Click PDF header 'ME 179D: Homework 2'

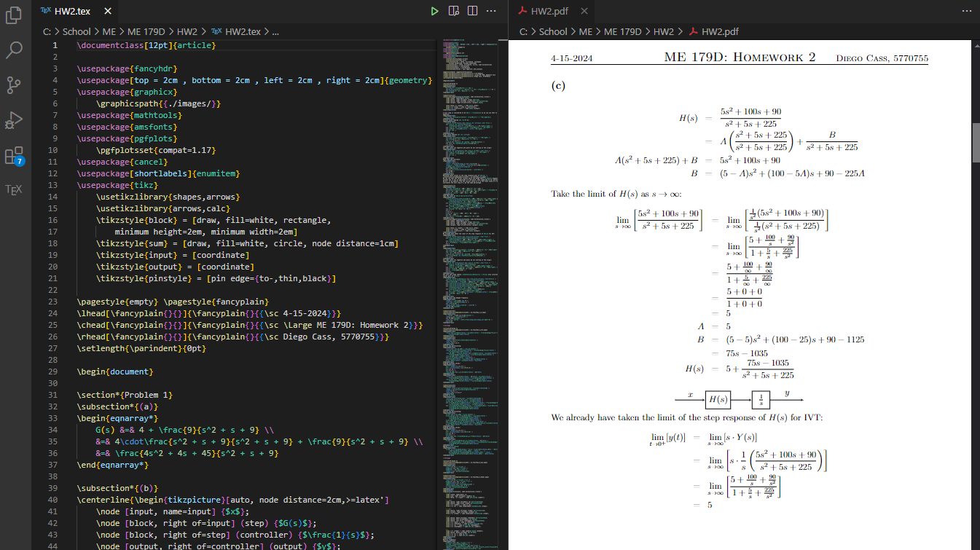click(740, 58)
